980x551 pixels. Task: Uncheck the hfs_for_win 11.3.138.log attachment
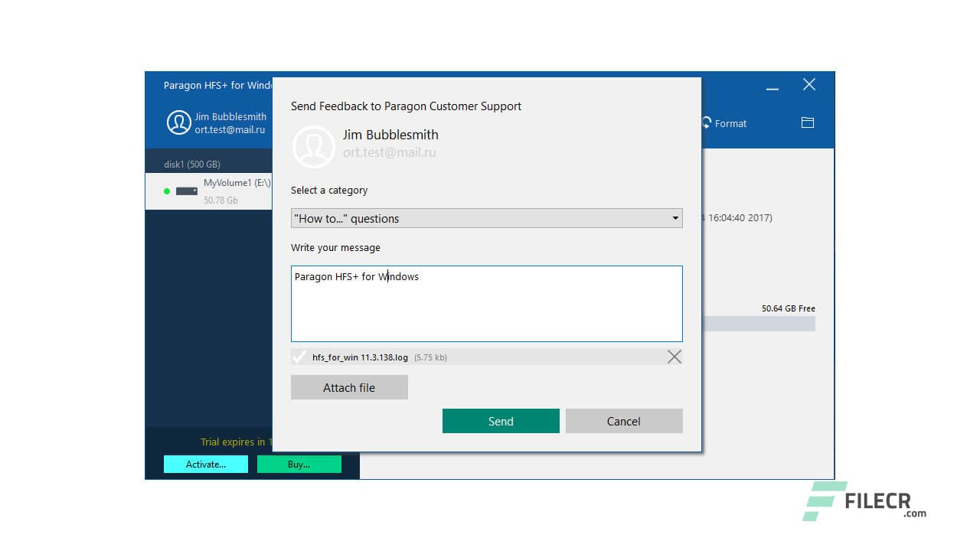299,356
